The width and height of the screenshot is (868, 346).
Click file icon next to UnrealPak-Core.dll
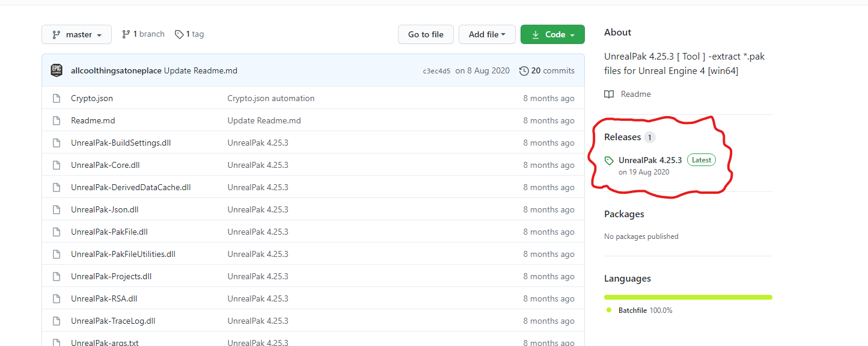point(57,165)
